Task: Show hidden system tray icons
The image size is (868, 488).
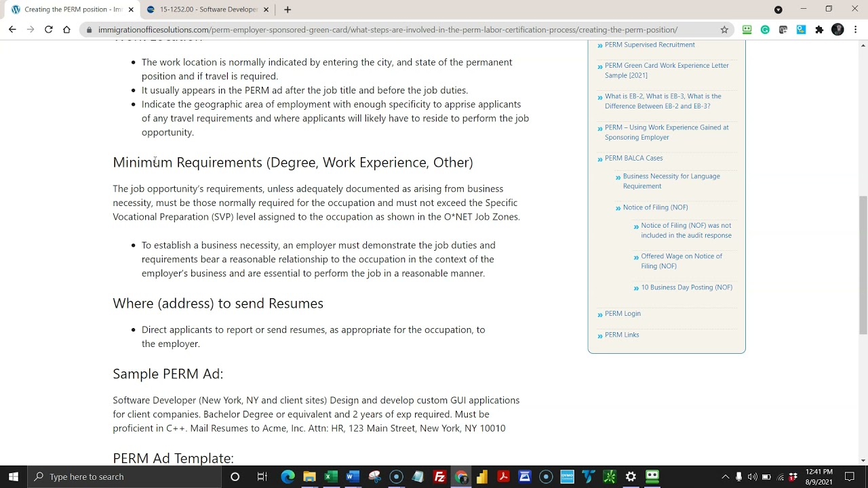Action: click(726, 476)
